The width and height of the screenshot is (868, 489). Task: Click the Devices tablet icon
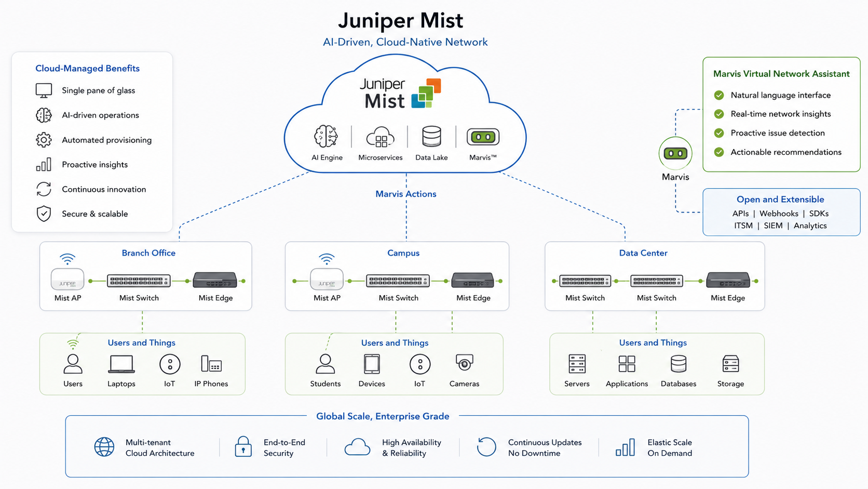[x=372, y=364]
